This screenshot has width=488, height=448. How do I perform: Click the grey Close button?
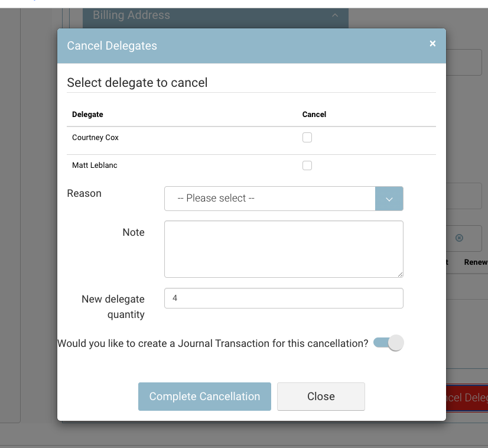click(321, 397)
